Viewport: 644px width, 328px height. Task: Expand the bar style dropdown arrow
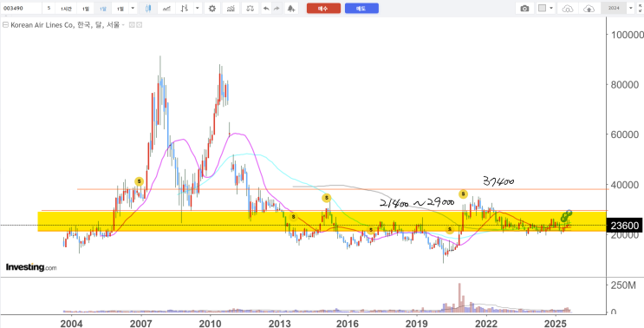pyautogui.click(x=198, y=8)
